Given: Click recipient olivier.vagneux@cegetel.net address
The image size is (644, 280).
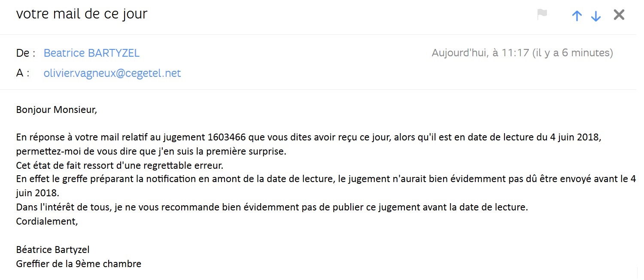Looking at the screenshot, I should (112, 73).
